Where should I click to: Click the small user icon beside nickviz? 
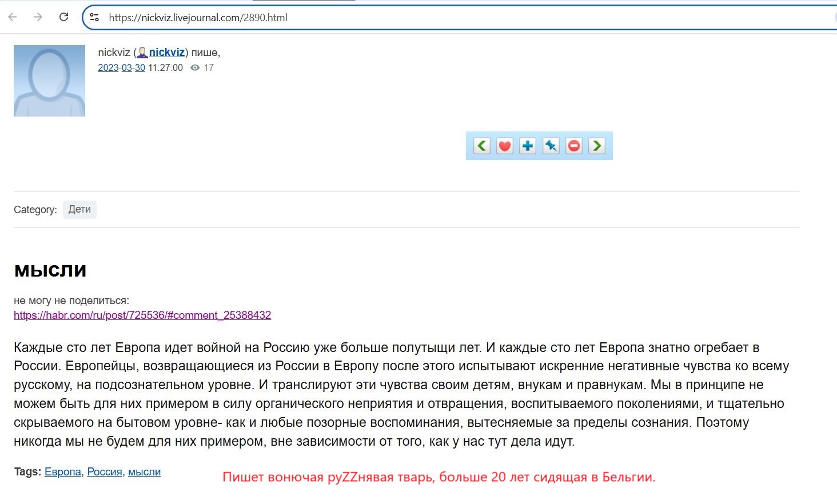[142, 53]
